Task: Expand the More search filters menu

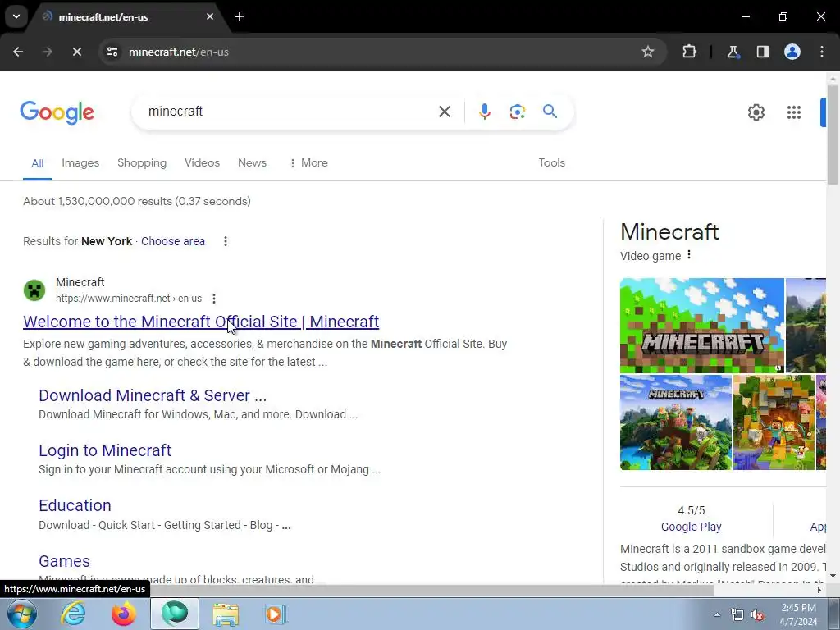Action: (308, 163)
